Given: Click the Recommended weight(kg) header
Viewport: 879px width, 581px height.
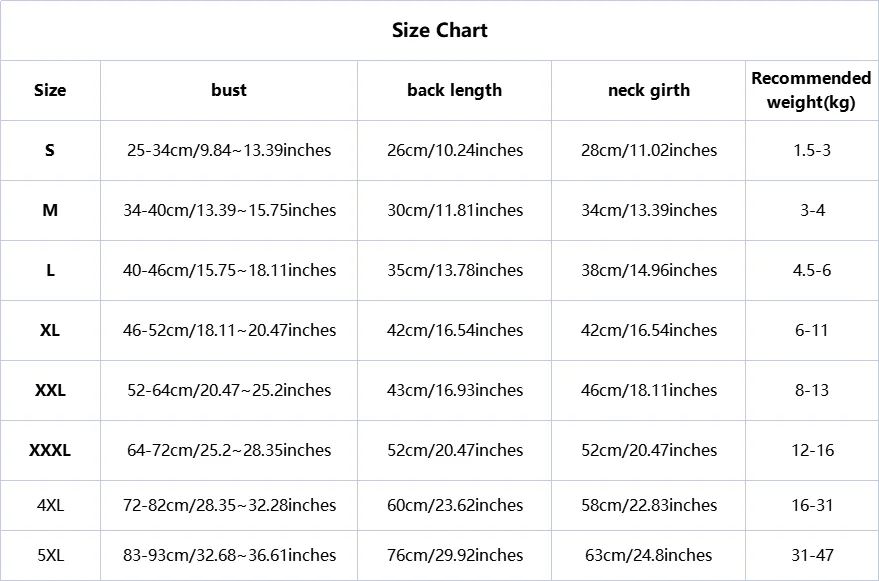Looking at the screenshot, I should point(811,90).
